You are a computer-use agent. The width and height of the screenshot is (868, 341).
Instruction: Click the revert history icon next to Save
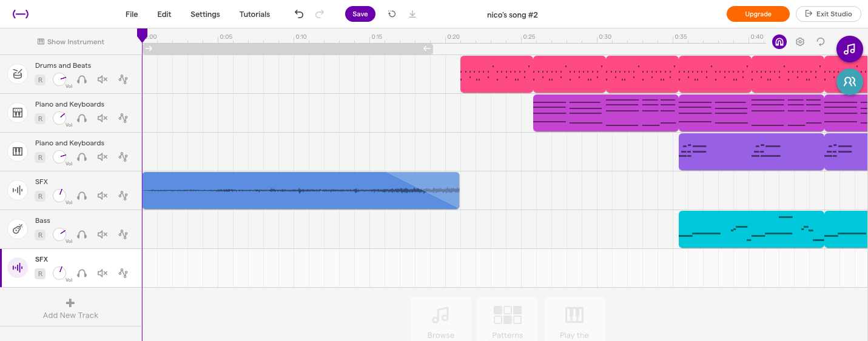392,14
